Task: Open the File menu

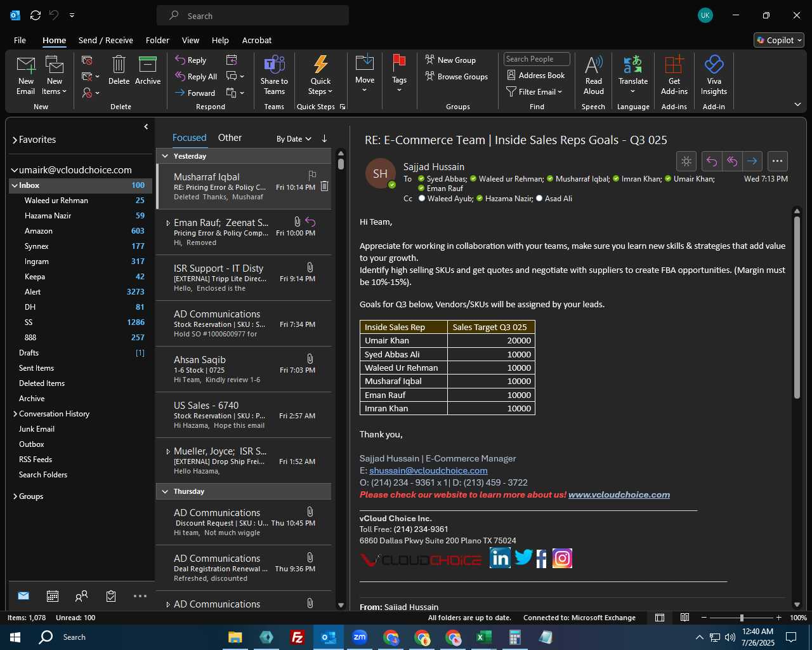Action: [x=20, y=40]
